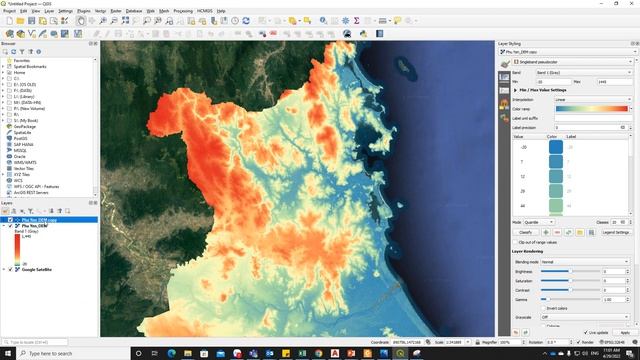
Task: Click the Zoom Out magnifier tool
Action: (x=114, y=21)
